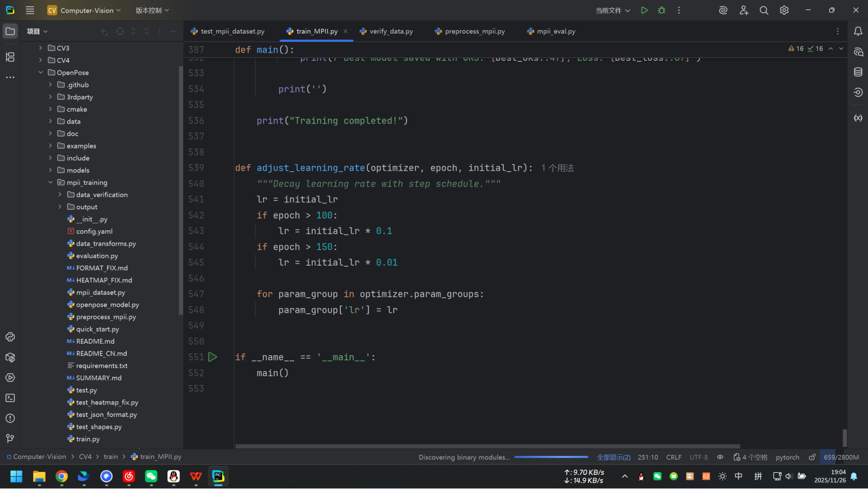This screenshot has height=489, width=868.
Task: Open the Python Console tool window
Action: click(x=10, y=337)
